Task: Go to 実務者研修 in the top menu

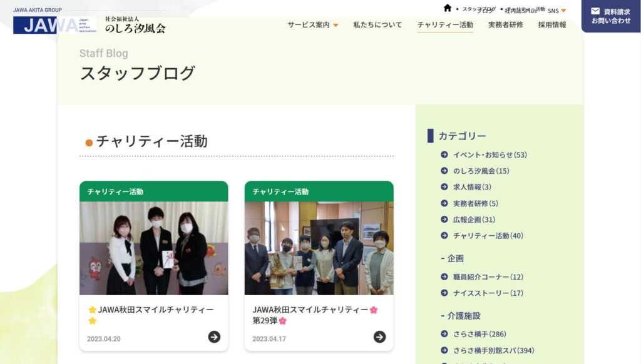Action: tap(505, 25)
